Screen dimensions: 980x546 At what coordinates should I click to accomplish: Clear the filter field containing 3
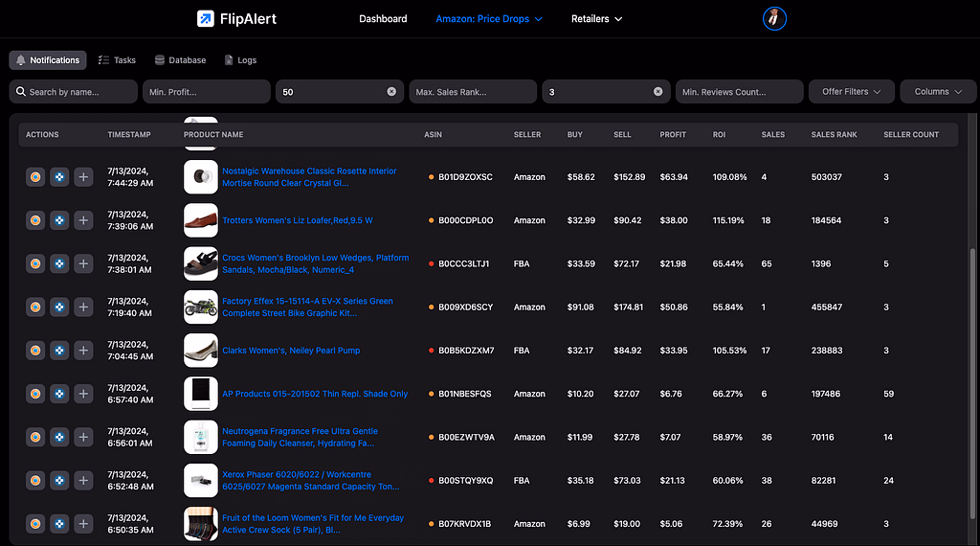point(658,91)
